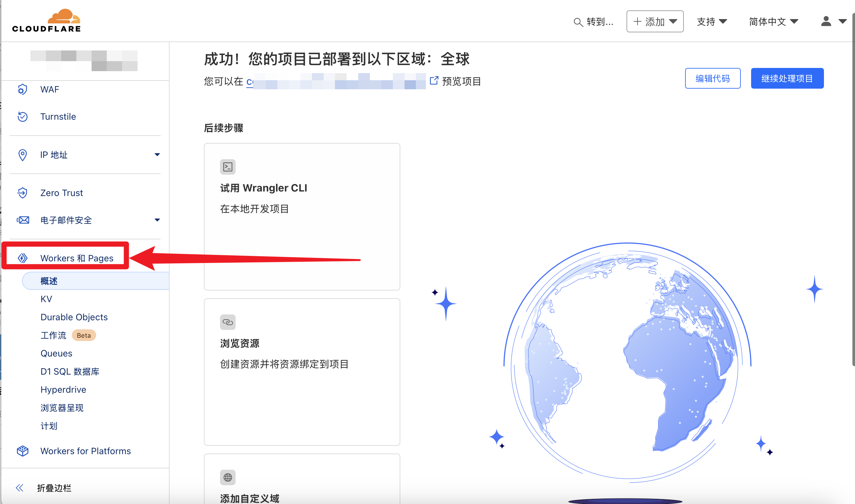
Task: Open the 添加自定义域 card
Action: tap(302, 479)
